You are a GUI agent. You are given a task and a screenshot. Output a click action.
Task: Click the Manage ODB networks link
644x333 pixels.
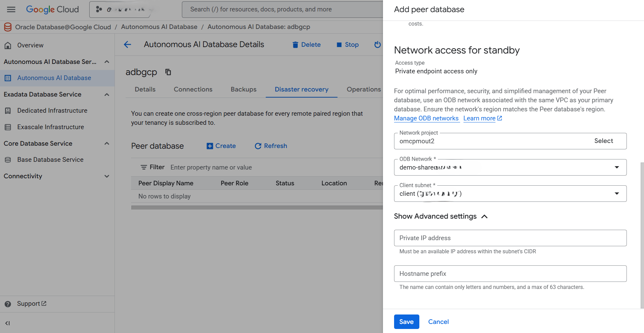click(426, 118)
